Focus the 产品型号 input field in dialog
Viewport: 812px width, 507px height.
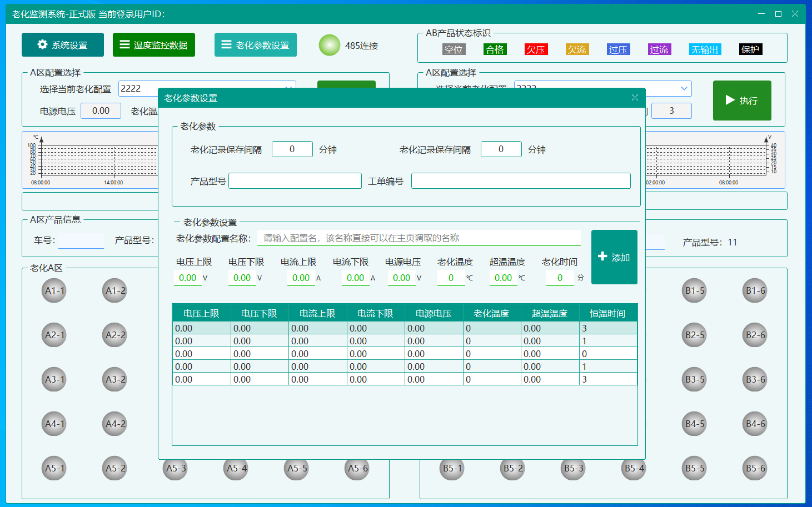click(x=295, y=181)
